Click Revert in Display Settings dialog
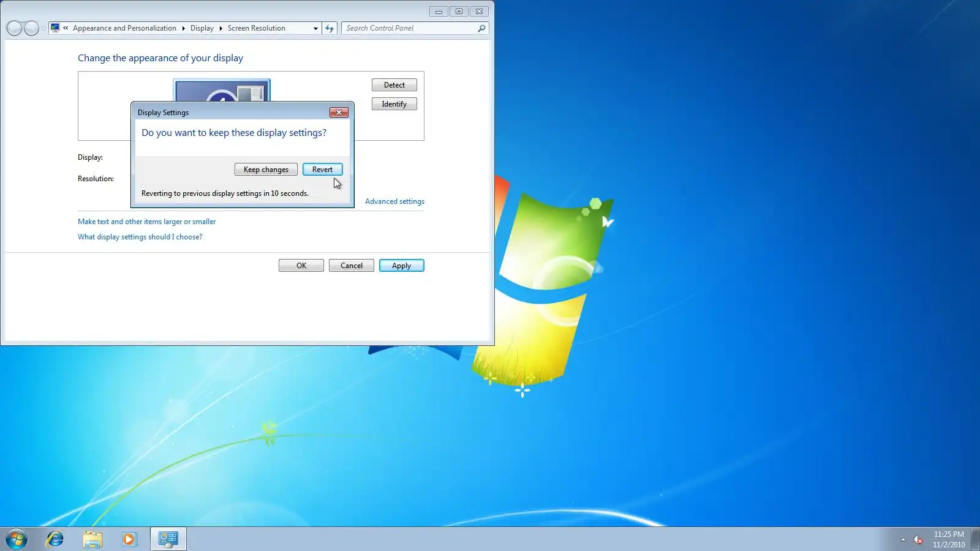 click(x=322, y=170)
